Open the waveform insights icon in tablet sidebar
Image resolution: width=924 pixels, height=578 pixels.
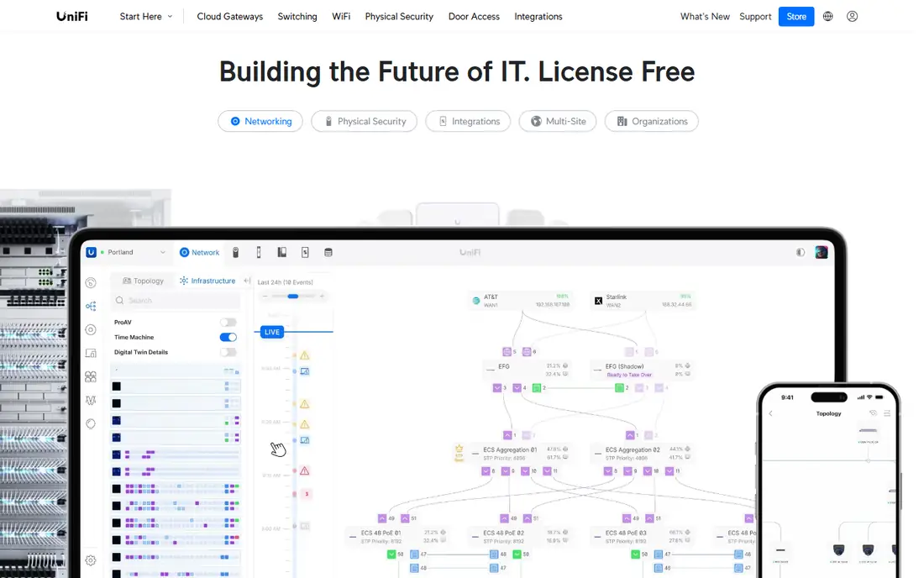click(x=90, y=400)
